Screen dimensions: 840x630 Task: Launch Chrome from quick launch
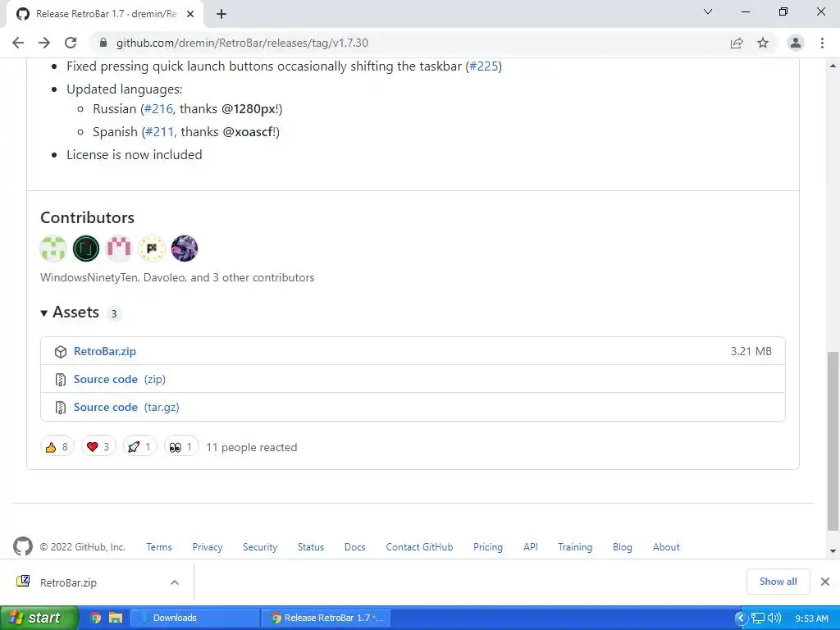click(x=95, y=618)
